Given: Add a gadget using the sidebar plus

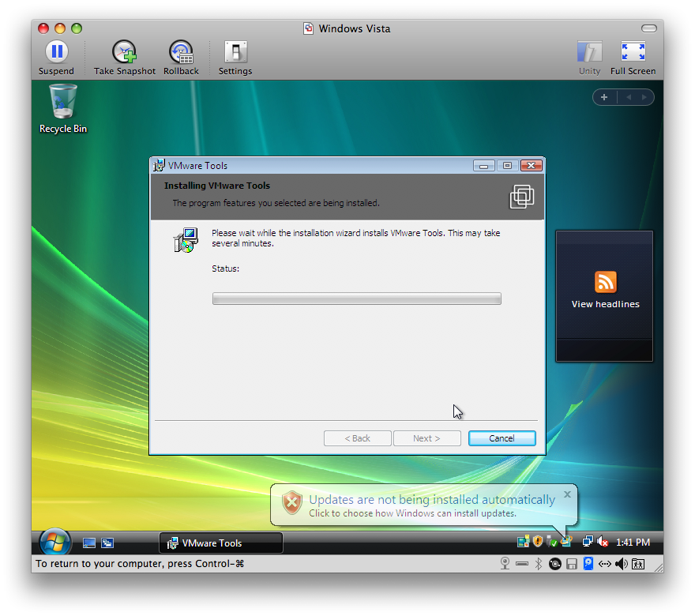Looking at the screenshot, I should point(604,97).
